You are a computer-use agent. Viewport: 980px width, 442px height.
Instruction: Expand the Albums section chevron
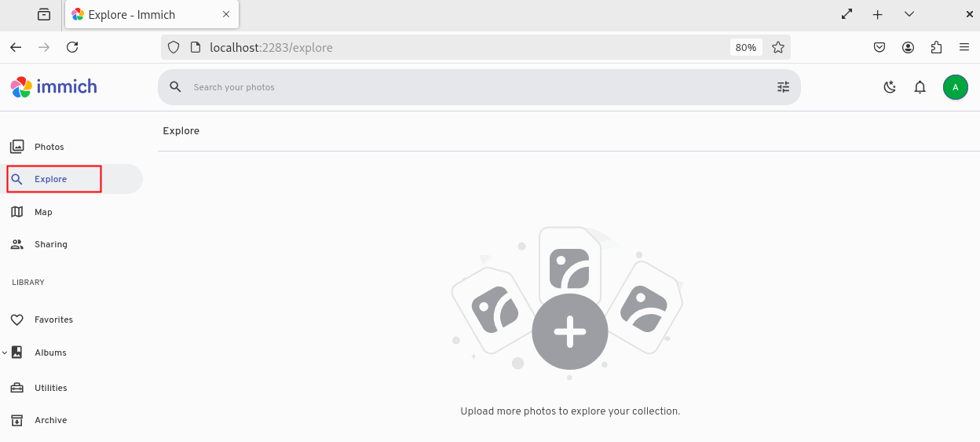(x=5, y=353)
